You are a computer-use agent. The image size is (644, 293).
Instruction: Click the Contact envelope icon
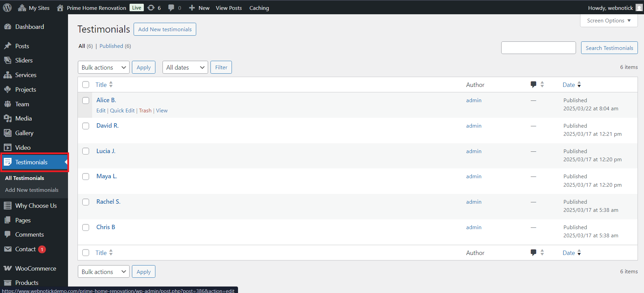pyautogui.click(x=7, y=249)
